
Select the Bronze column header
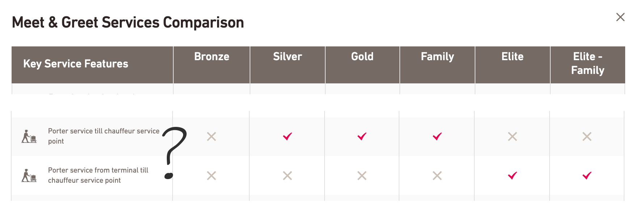[x=212, y=57]
